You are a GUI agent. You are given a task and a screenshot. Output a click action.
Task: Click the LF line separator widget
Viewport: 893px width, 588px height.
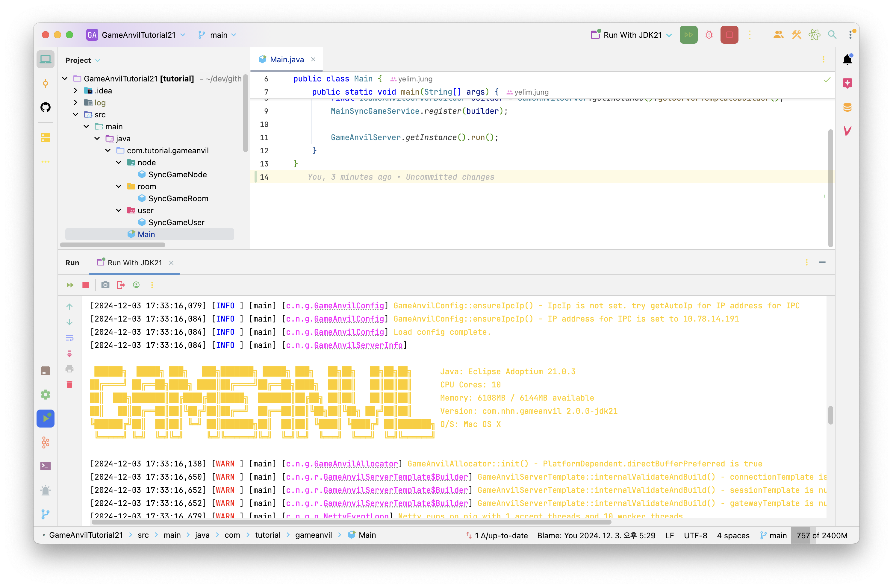[x=669, y=536]
